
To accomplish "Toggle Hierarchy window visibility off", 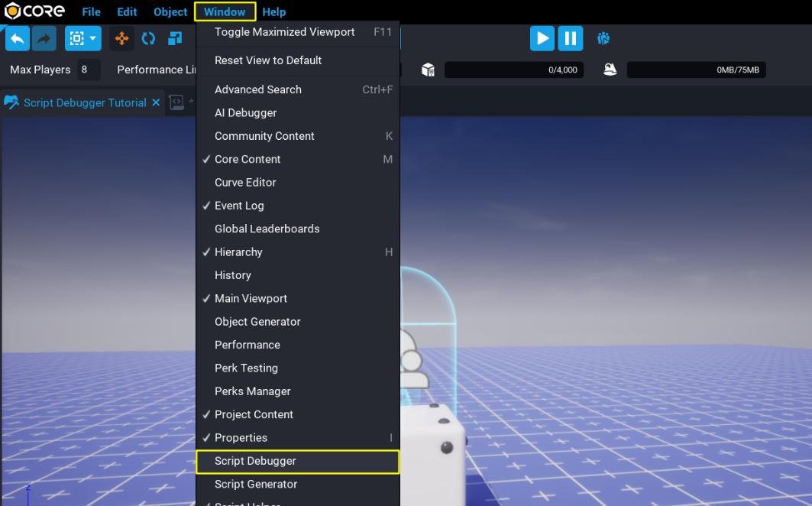I will pos(238,252).
